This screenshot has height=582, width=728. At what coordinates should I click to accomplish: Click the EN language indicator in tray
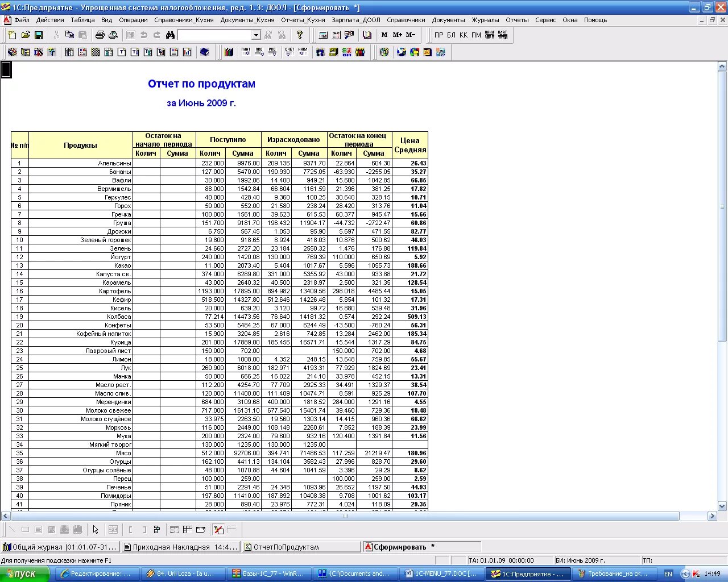(x=668, y=573)
